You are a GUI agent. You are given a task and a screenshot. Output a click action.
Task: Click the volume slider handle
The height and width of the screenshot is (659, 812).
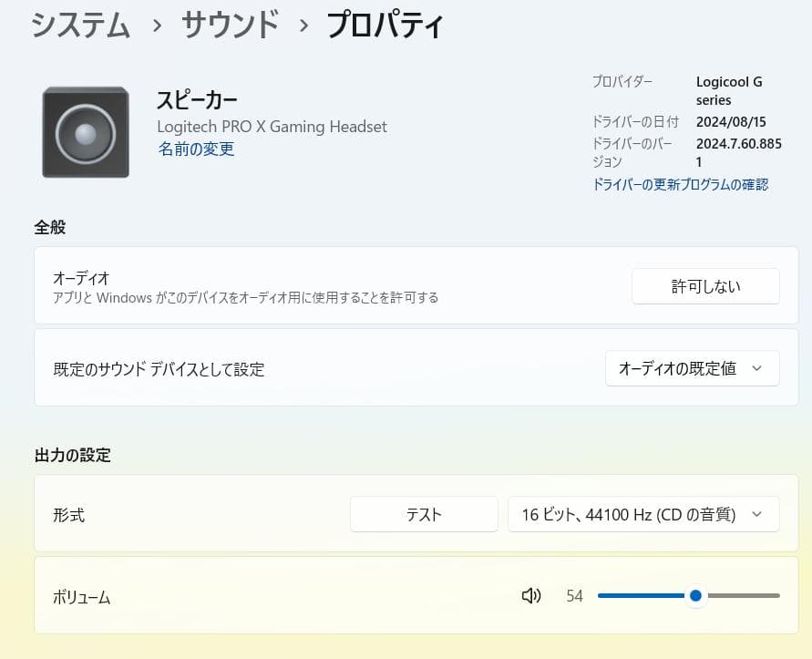(x=696, y=596)
